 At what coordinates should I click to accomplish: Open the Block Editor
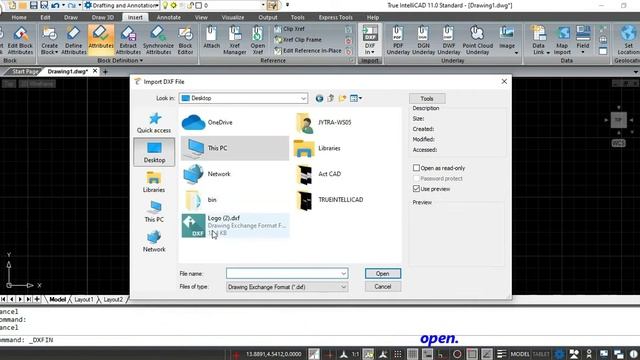(185, 40)
